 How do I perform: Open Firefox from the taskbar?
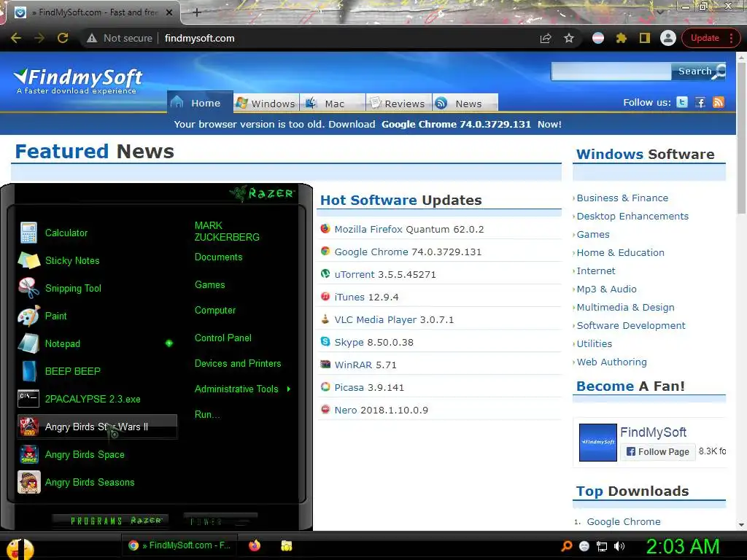(x=255, y=545)
